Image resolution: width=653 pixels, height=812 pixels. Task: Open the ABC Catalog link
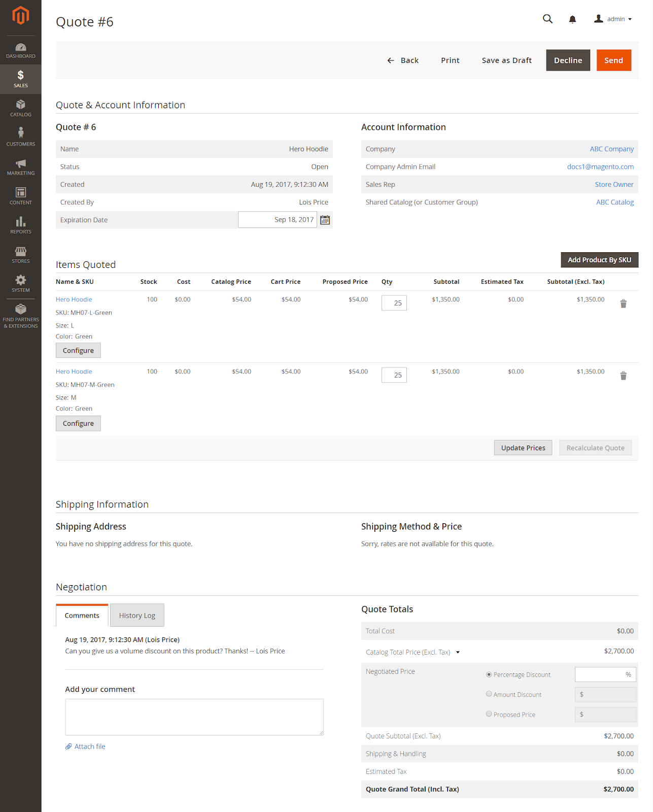pos(615,202)
